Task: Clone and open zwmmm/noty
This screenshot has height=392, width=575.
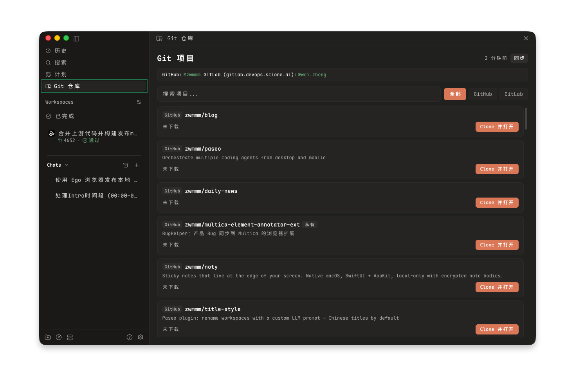Action: click(x=497, y=287)
